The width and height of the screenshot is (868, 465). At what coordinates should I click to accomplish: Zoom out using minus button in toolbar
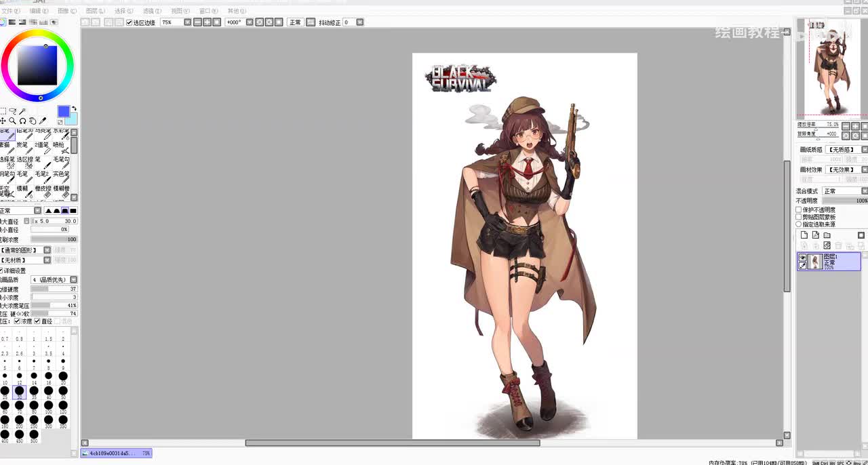[x=197, y=22]
